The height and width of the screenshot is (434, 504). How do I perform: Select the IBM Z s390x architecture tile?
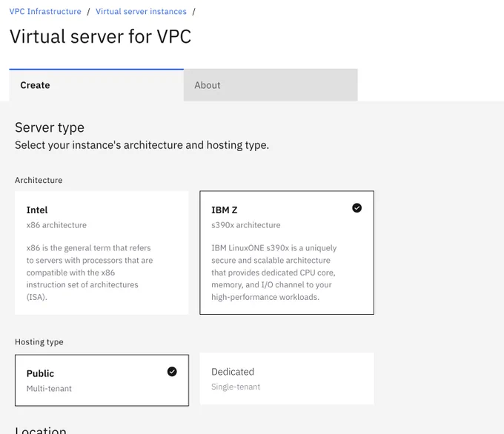[287, 253]
